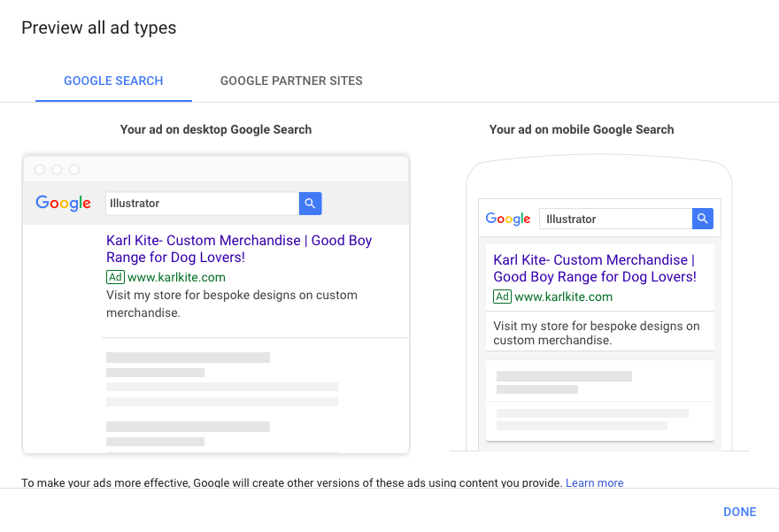
Task: Select the Google logo in the mobile preview
Action: pyautogui.click(x=507, y=218)
